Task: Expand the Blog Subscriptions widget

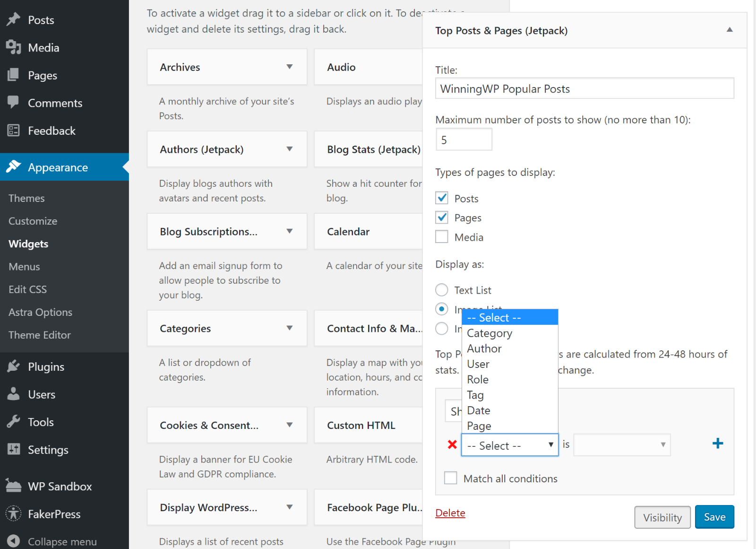Action: tap(290, 231)
